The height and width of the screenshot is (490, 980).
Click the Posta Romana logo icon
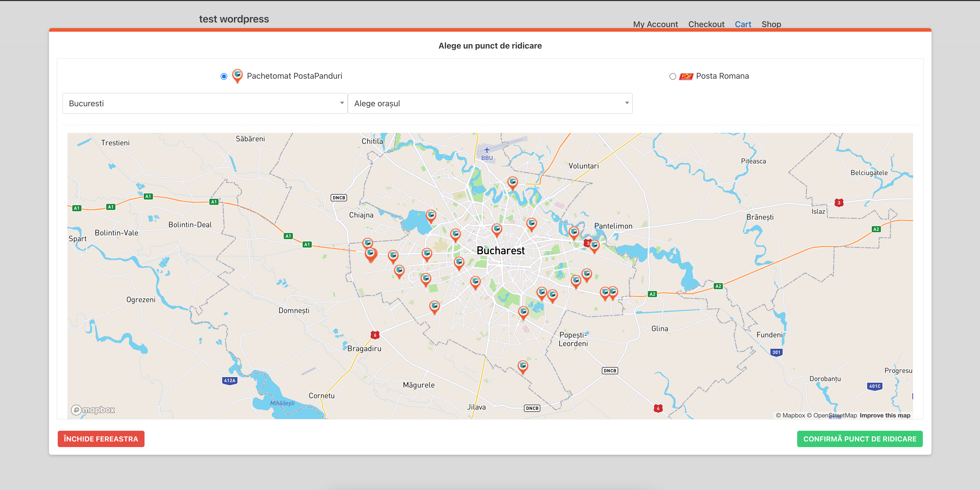coord(686,77)
